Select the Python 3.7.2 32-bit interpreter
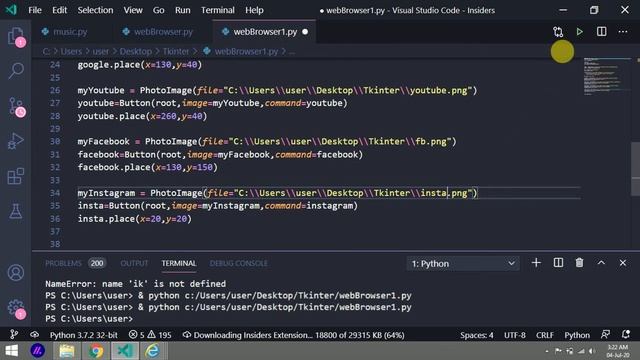The height and width of the screenshot is (360, 640). (x=84, y=335)
